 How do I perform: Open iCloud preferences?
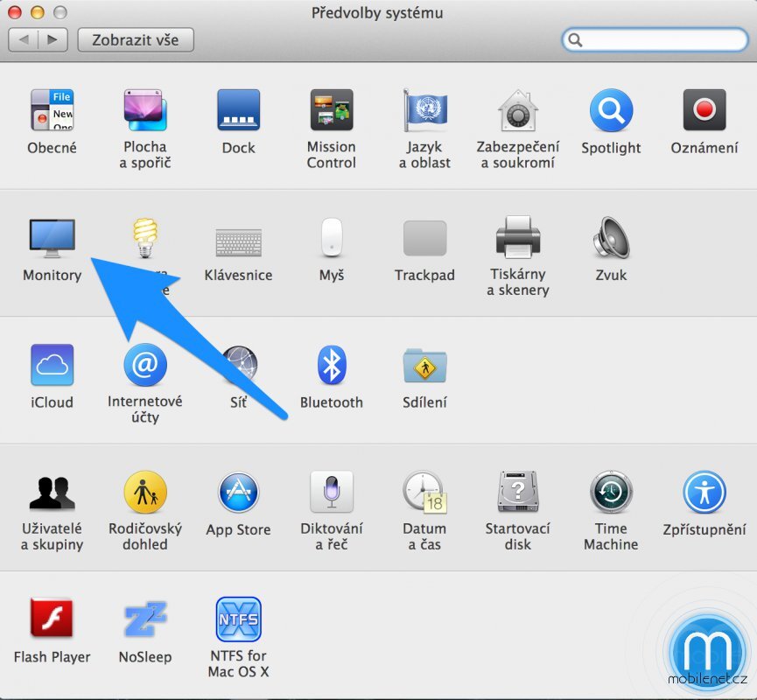(x=52, y=366)
